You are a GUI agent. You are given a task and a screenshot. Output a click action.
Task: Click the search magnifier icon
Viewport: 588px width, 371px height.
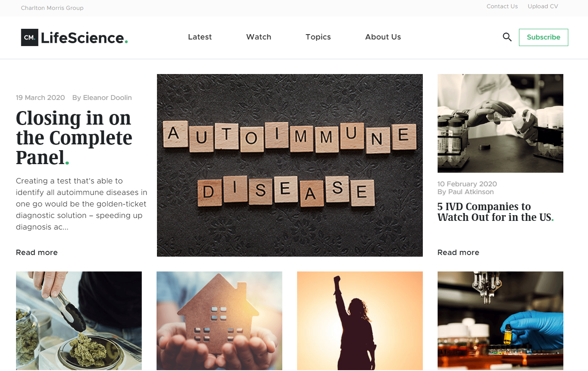point(507,37)
